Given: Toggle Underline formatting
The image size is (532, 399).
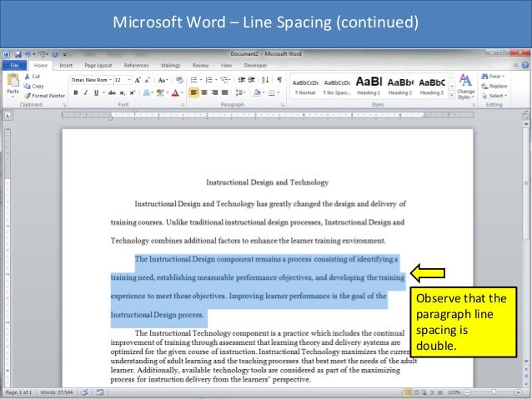Looking at the screenshot, I should tap(97, 92).
